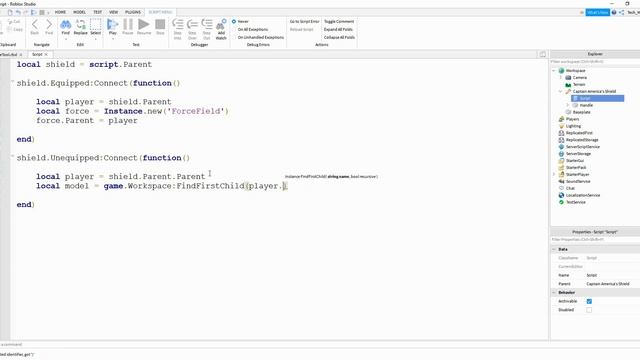
Task: Open the MODEL ribbon tab
Action: 79,12
